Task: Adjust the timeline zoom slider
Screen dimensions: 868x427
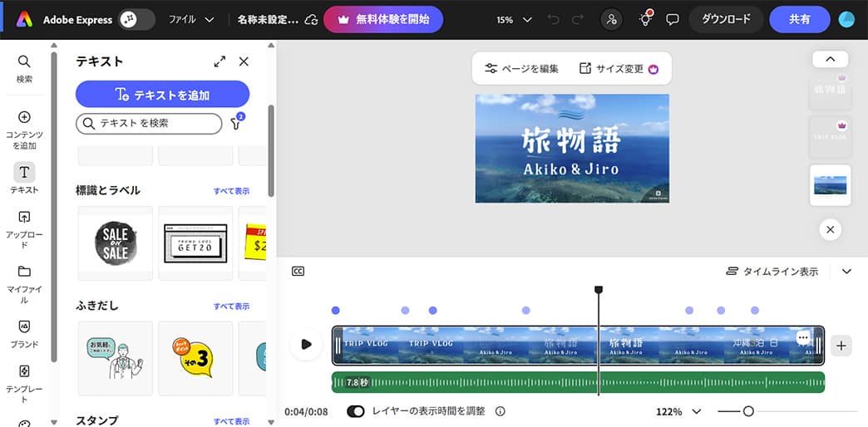Action: click(748, 411)
